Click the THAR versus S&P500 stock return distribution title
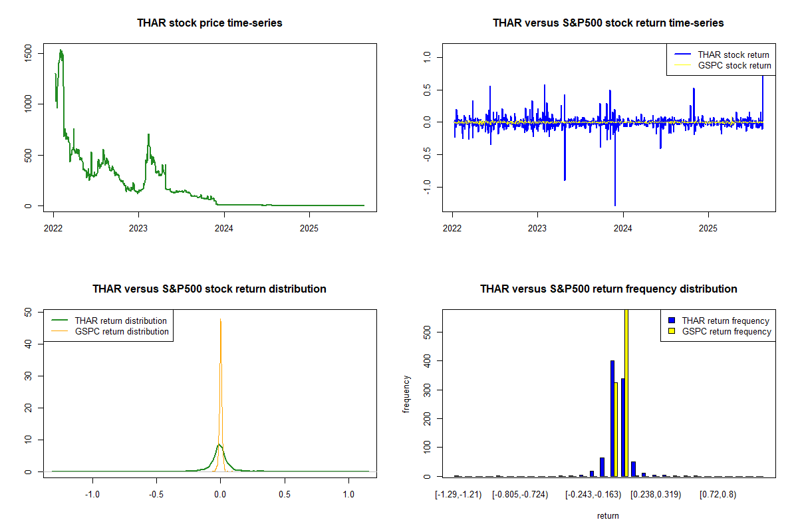Image resolution: width=798 pixels, height=532 pixels. pos(209,289)
